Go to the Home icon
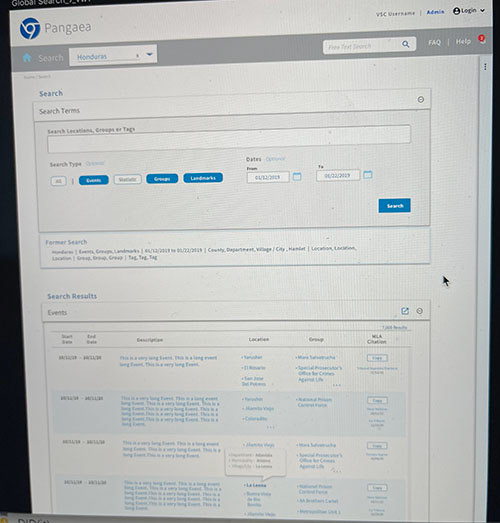This screenshot has width=500, height=523. [x=27, y=58]
